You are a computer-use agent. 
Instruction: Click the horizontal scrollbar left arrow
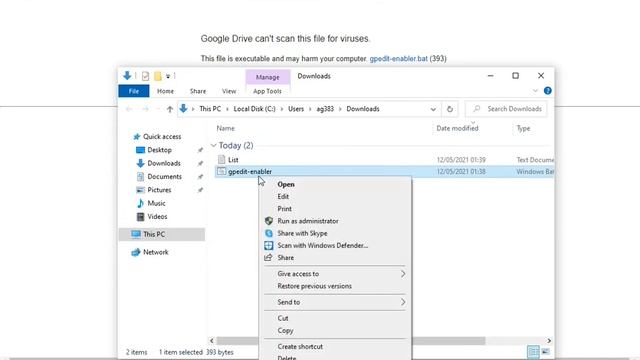pyautogui.click(x=211, y=340)
